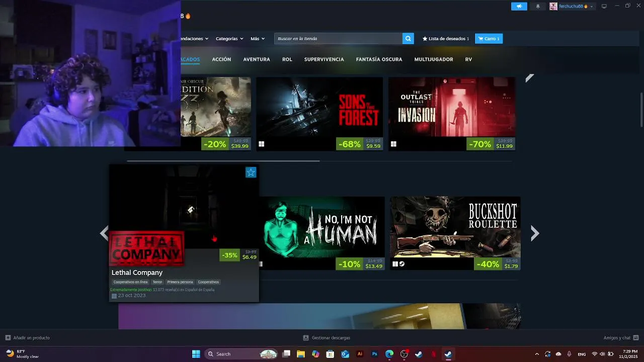Image resolution: width=644 pixels, height=362 pixels.
Task: Click Buckshot Roulette -40% discount price
Action: click(x=497, y=263)
